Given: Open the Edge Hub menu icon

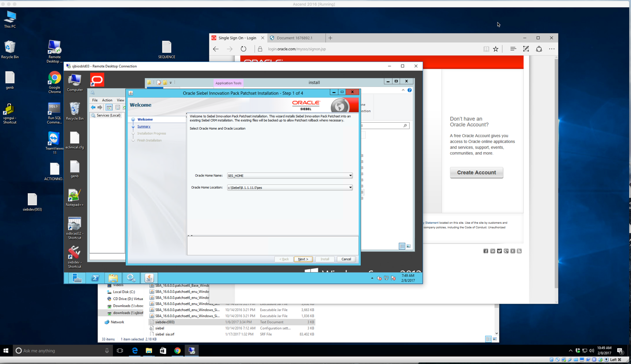Looking at the screenshot, I should coord(513,49).
